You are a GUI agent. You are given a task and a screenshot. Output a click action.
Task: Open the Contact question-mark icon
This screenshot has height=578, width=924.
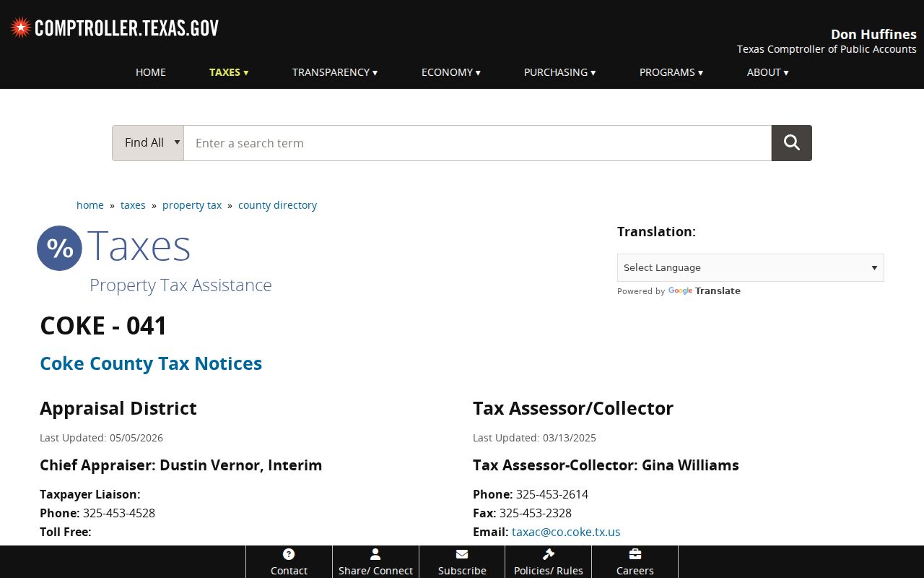(x=289, y=554)
